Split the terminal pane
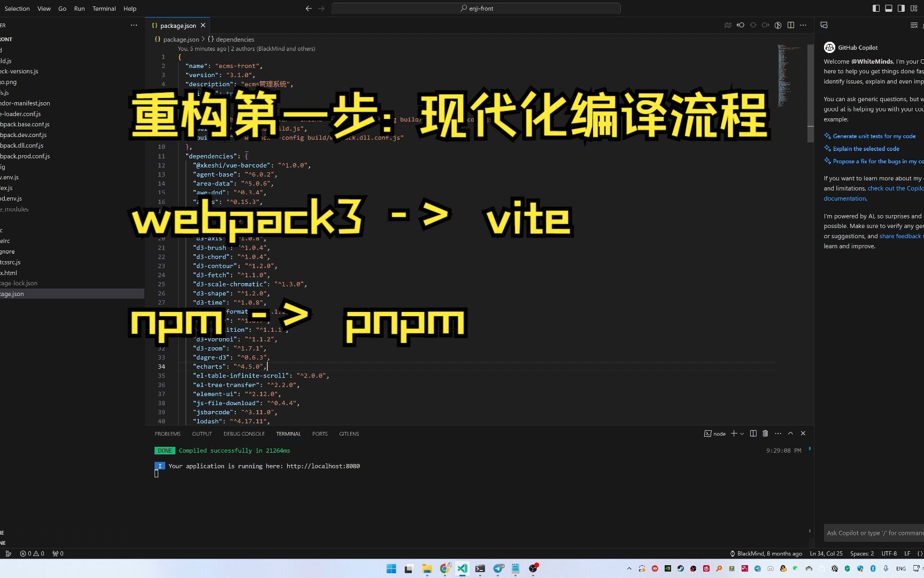Screen dimensions: 924x578 pos(753,433)
